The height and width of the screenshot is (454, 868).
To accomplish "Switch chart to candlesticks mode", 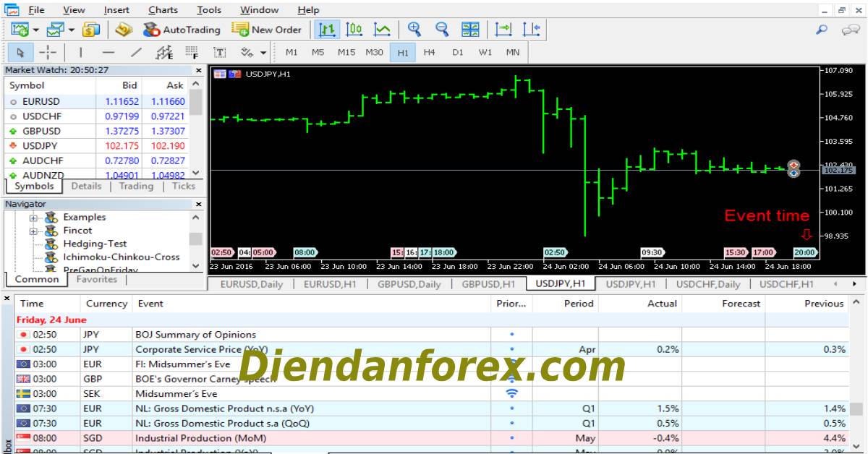I will [354, 30].
